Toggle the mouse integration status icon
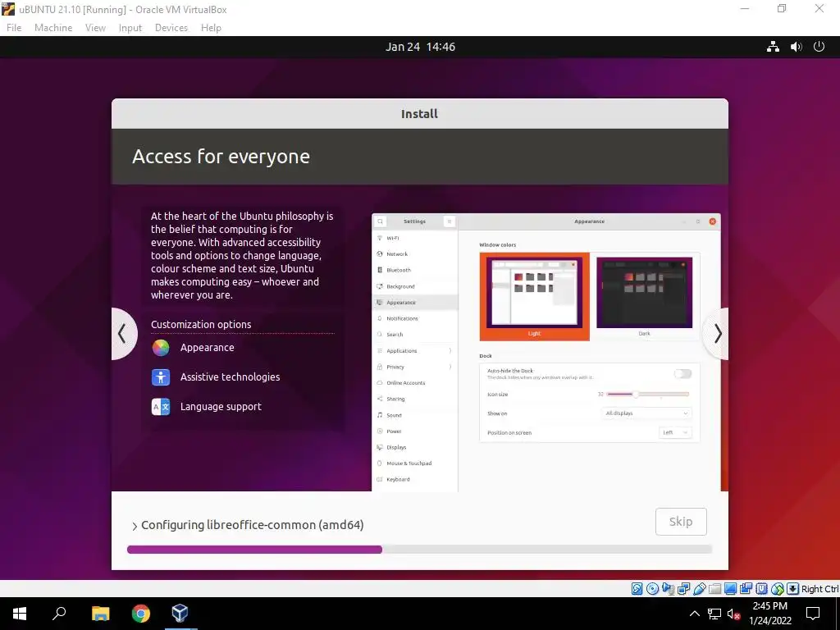This screenshot has height=630, width=840. tap(778, 589)
